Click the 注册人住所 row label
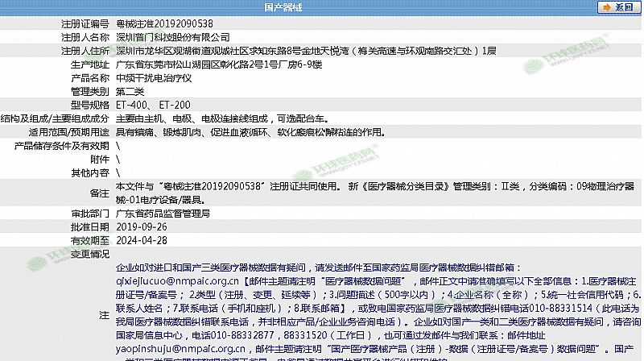Screen dimensions: 644x361 coord(85,51)
